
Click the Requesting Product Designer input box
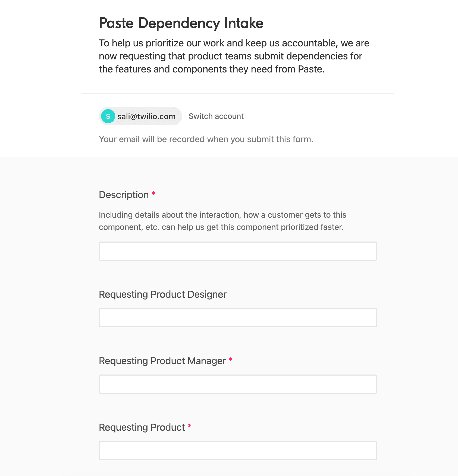238,318
